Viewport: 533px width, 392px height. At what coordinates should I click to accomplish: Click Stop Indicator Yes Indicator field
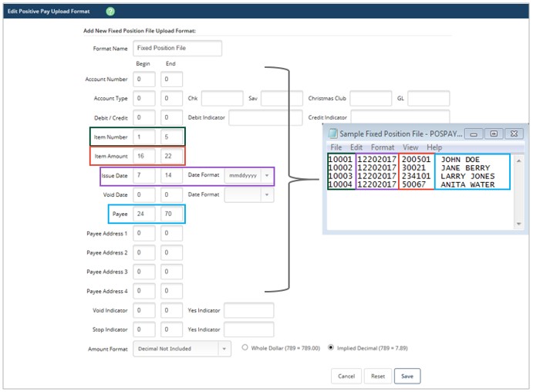click(x=249, y=329)
